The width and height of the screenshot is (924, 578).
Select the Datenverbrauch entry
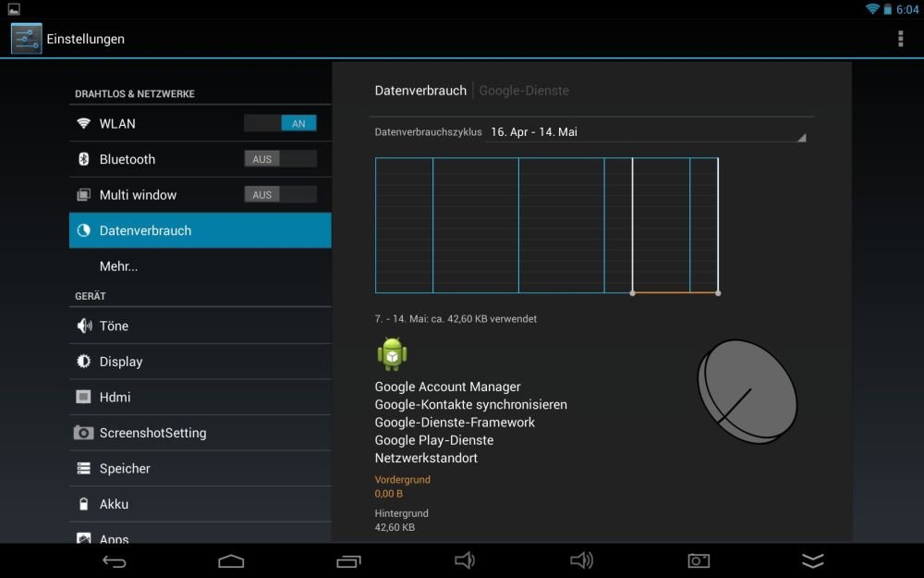pos(201,230)
